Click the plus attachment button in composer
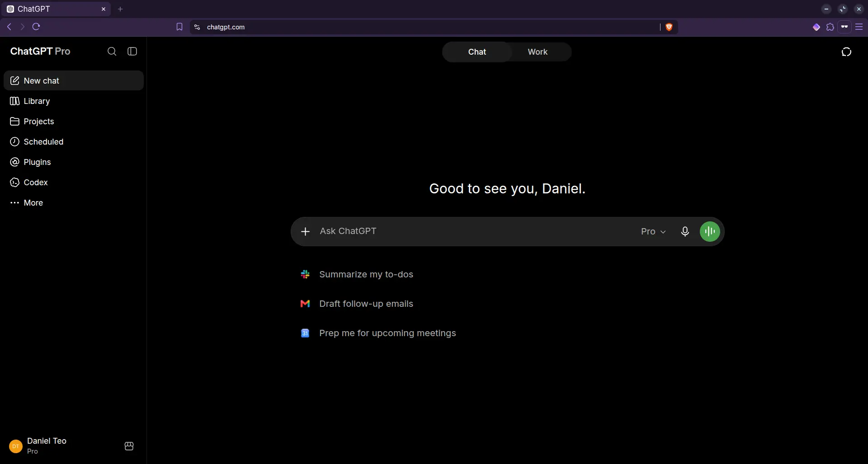Screen dimensions: 868x464 tap(305, 231)
